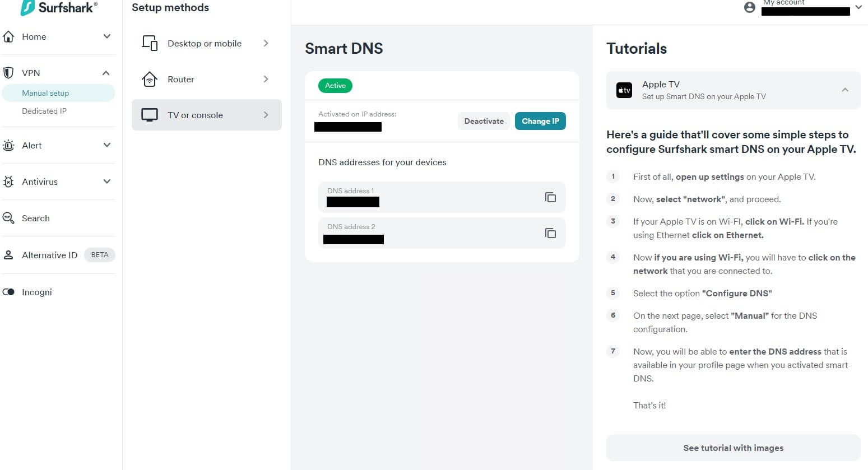Click the Smart DNS heading

tap(344, 48)
